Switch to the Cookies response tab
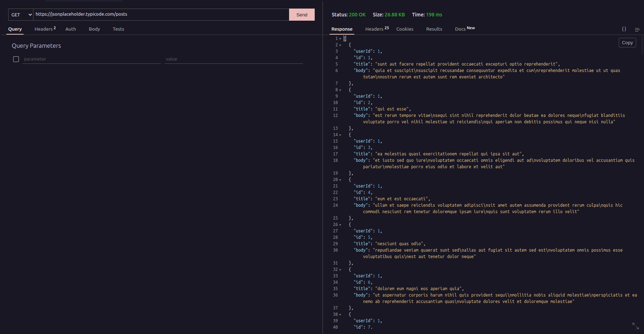Image resolution: width=644 pixels, height=334 pixels. 405,29
